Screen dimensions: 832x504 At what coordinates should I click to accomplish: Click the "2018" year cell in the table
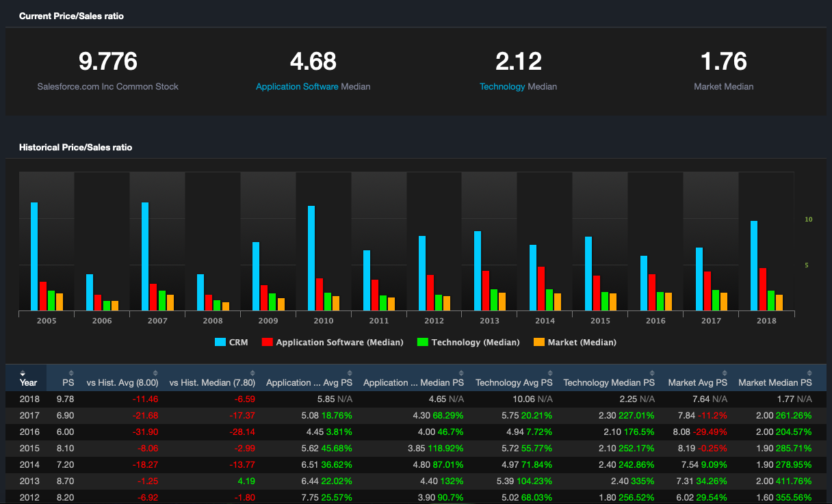tap(30, 399)
